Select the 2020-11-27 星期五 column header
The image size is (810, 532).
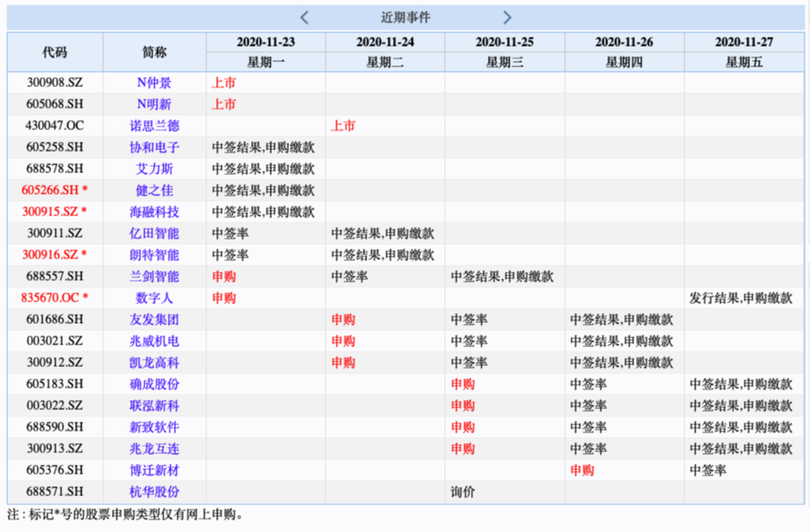pyautogui.click(x=745, y=52)
